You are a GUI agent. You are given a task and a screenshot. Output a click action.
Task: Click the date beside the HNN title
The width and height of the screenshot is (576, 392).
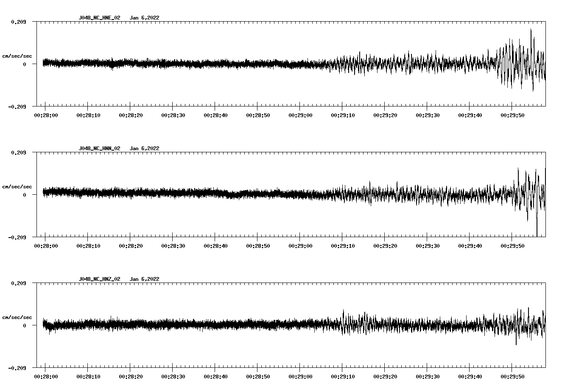point(145,148)
